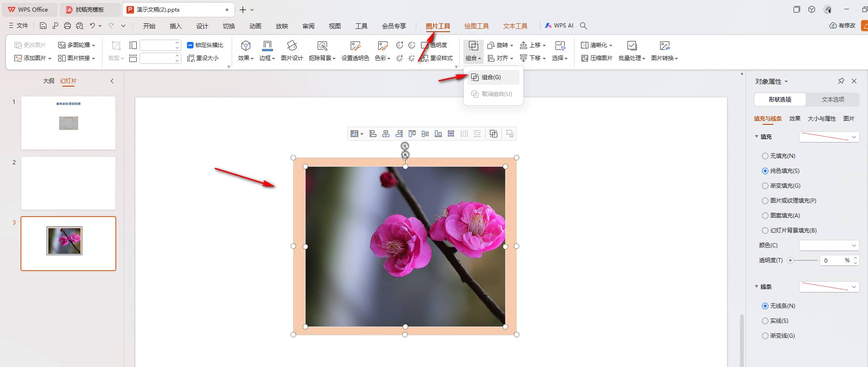Switch to 文本选项 tab in properties panel
868x367 pixels.
coord(833,99)
